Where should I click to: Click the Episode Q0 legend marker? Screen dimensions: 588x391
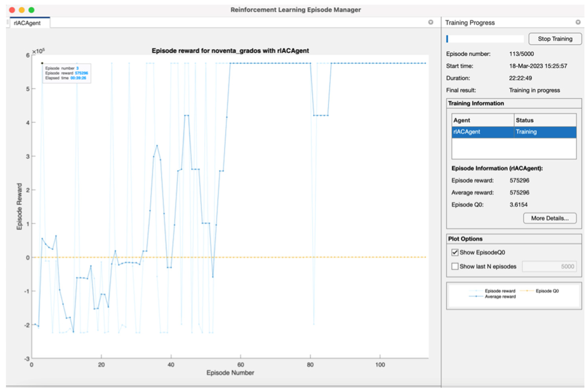(527, 291)
